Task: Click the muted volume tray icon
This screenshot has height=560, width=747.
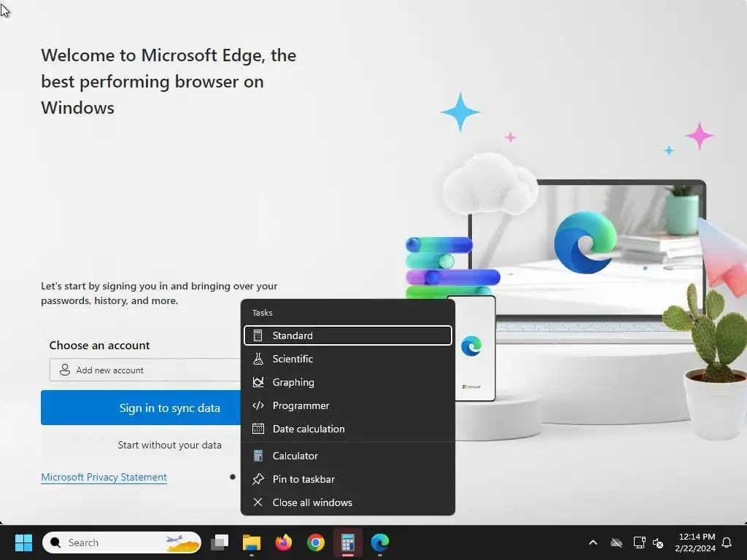Action: point(658,542)
